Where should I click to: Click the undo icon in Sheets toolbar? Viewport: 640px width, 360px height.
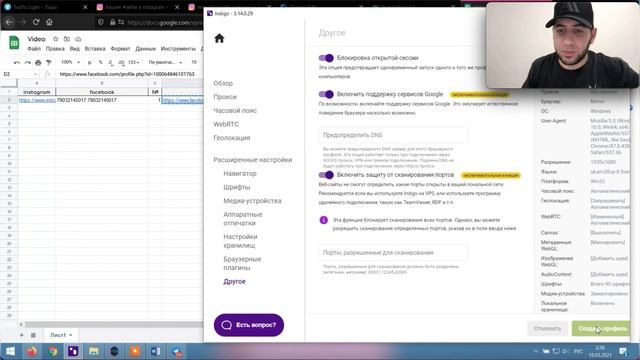click(x=17, y=62)
